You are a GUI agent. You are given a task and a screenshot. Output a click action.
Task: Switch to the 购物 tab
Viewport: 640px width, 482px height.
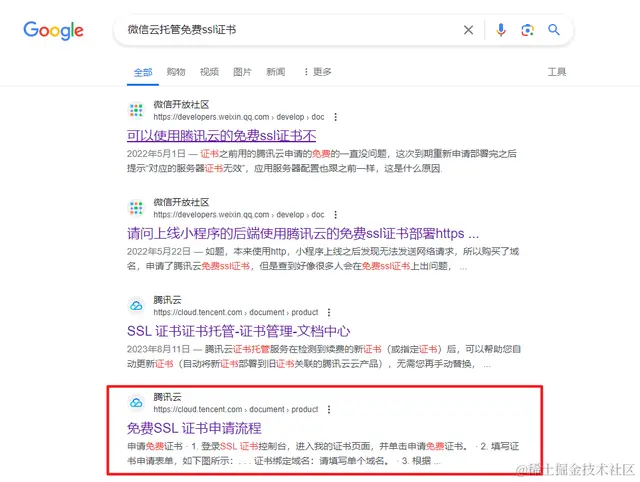[176, 72]
